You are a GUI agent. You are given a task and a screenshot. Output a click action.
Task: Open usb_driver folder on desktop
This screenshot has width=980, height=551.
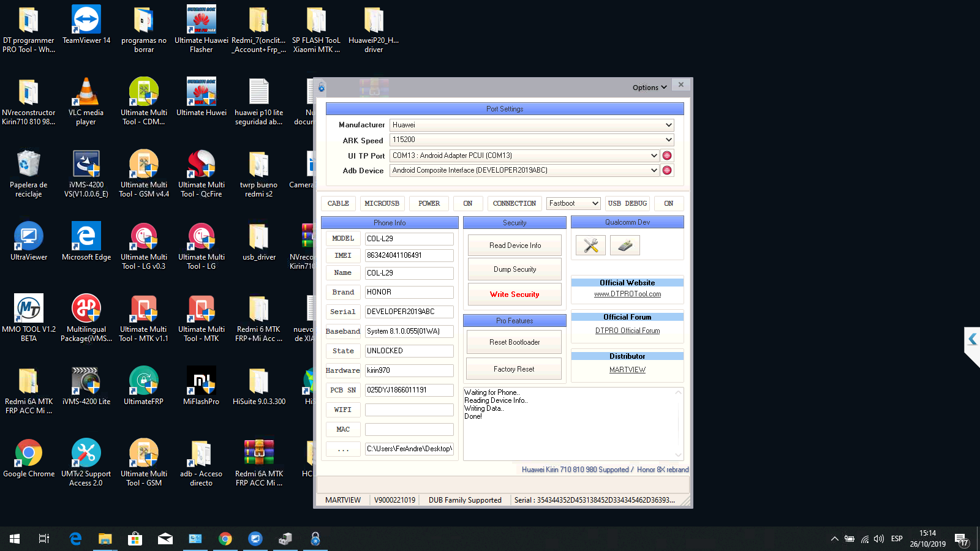click(259, 241)
